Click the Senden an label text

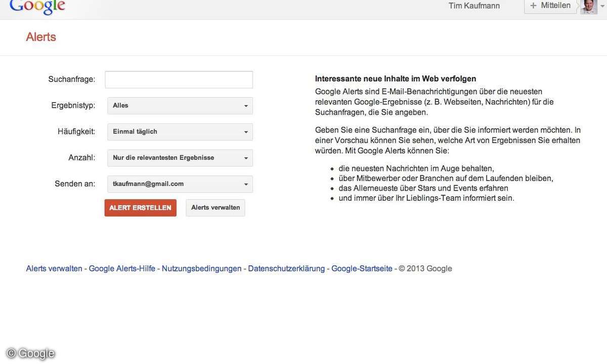coord(75,184)
